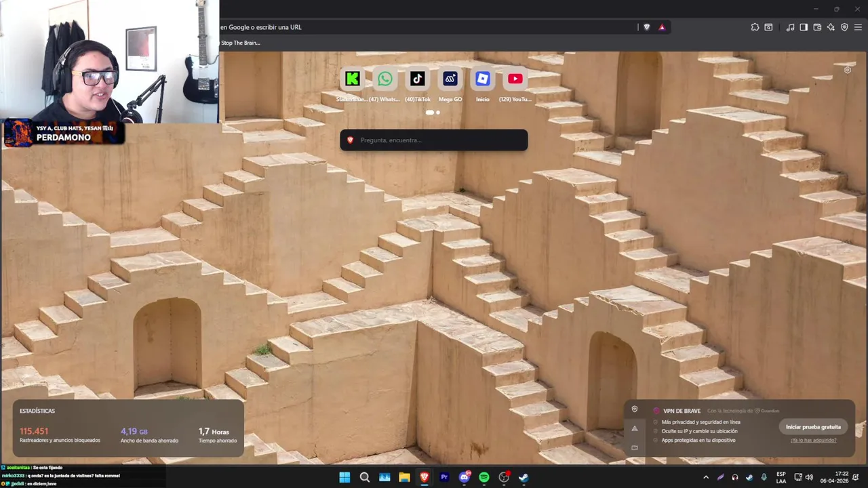
Task: Click the microphone system tray icon
Action: point(764,477)
